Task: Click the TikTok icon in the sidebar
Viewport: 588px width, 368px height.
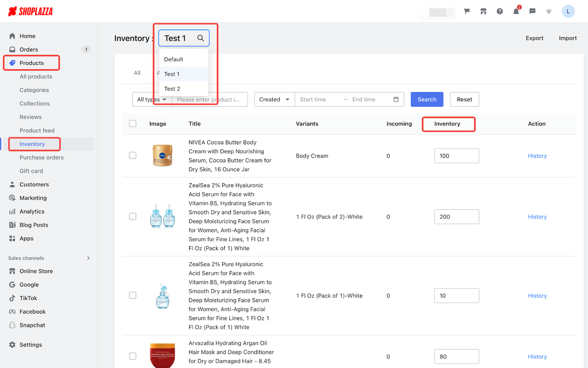Action: click(x=12, y=298)
